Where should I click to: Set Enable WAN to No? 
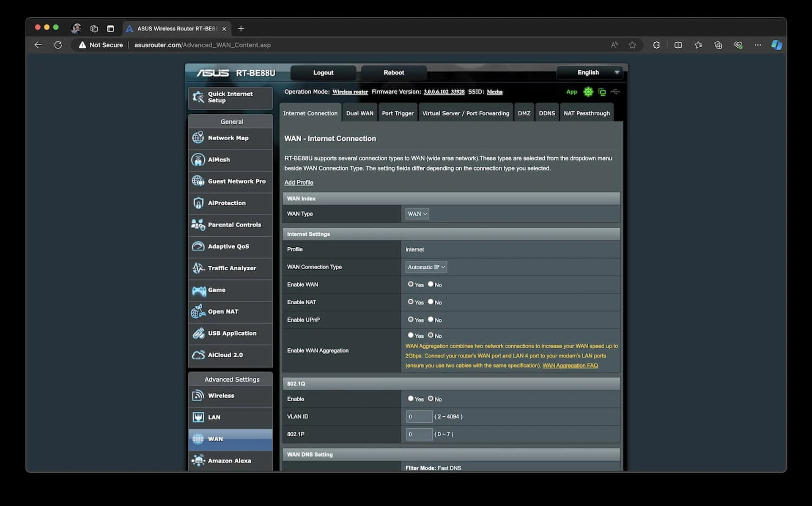coord(431,284)
